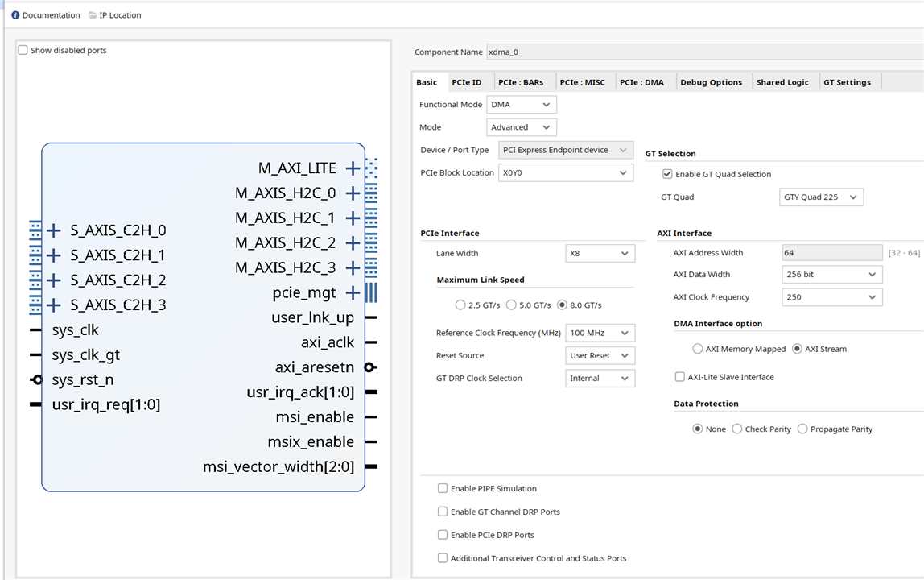Select the 5.0 GT/s link speed
The height and width of the screenshot is (580, 924).
click(512, 305)
